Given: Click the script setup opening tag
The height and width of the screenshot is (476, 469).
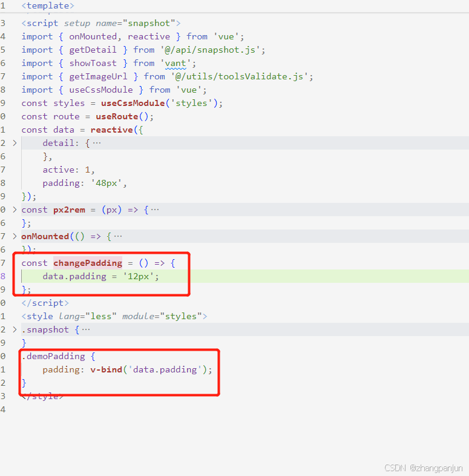Looking at the screenshot, I should [101, 24].
